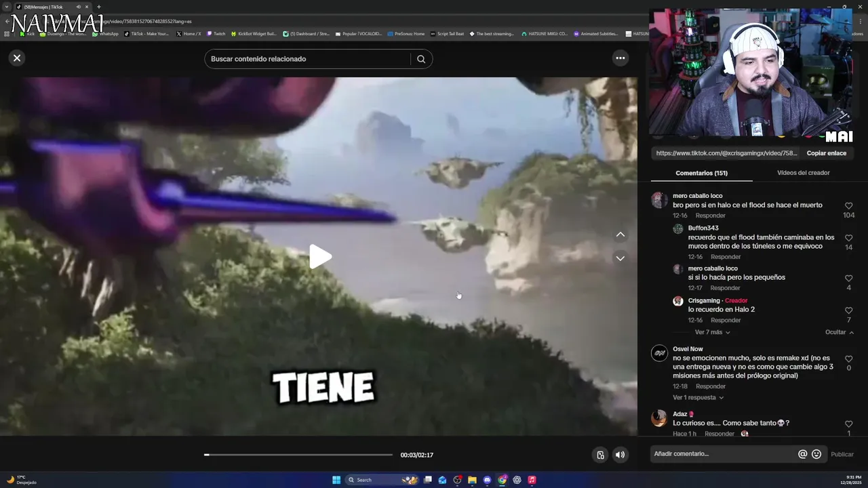Insert an @ mention in comment
The width and height of the screenshot is (868, 488).
click(x=803, y=454)
